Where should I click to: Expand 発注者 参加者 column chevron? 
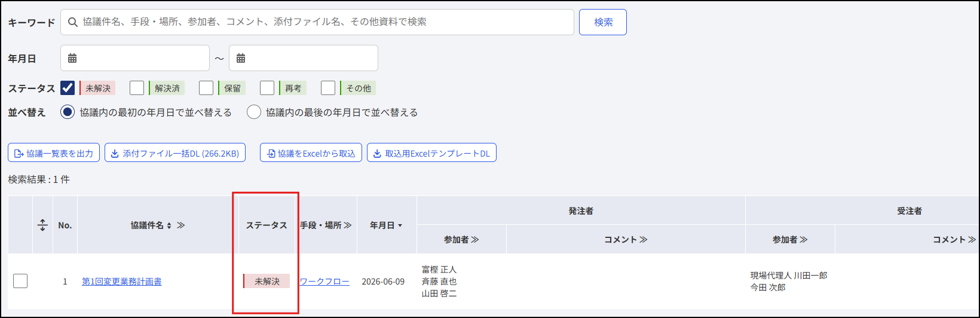click(x=475, y=240)
